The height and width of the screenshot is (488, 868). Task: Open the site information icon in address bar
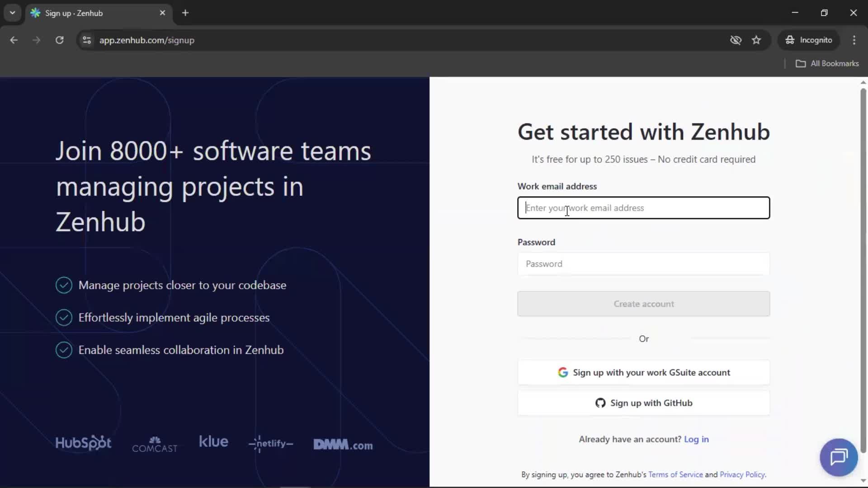click(86, 40)
